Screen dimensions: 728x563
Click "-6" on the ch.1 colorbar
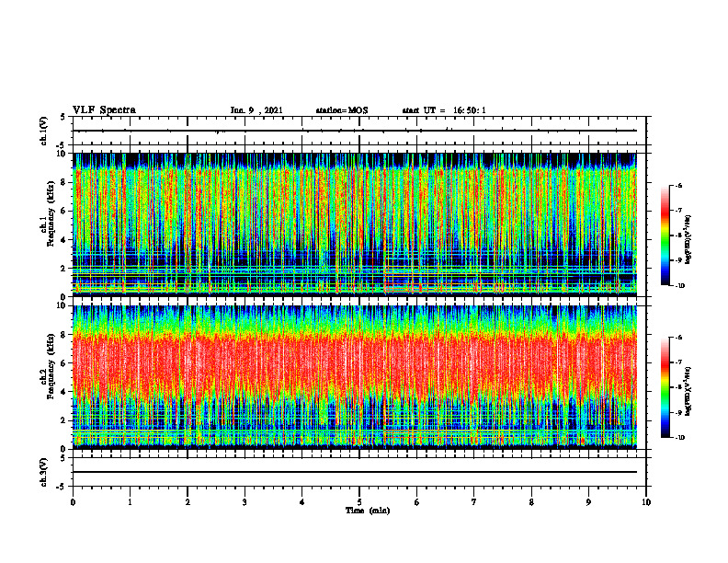(x=678, y=186)
